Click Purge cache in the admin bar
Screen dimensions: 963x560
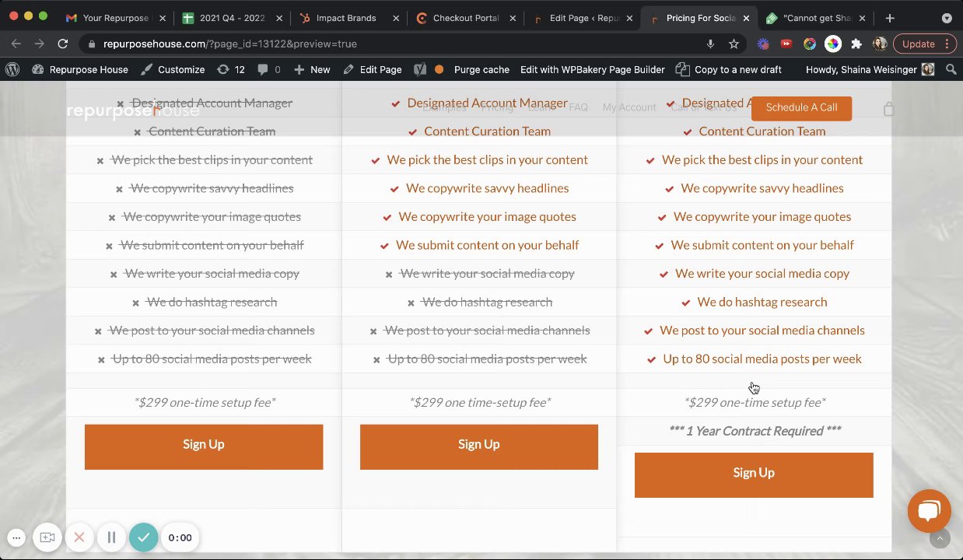481,69
